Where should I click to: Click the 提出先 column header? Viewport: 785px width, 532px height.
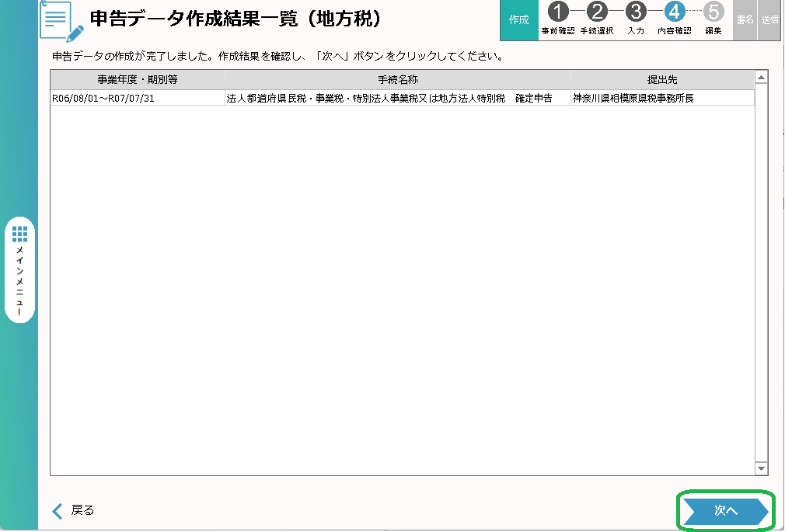point(662,80)
